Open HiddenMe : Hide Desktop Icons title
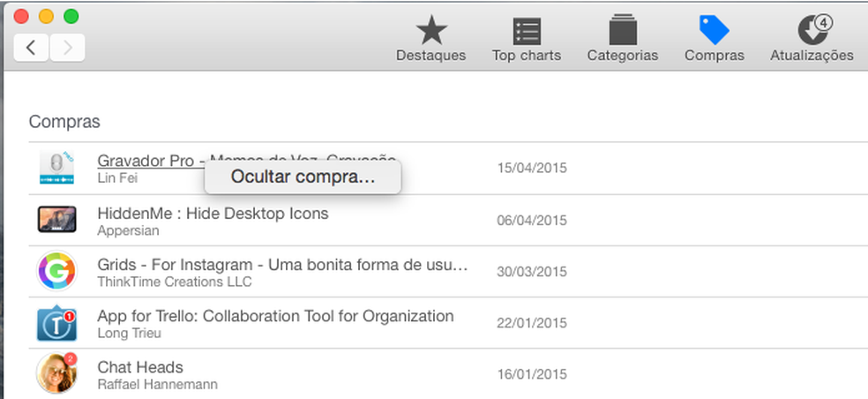 213,214
